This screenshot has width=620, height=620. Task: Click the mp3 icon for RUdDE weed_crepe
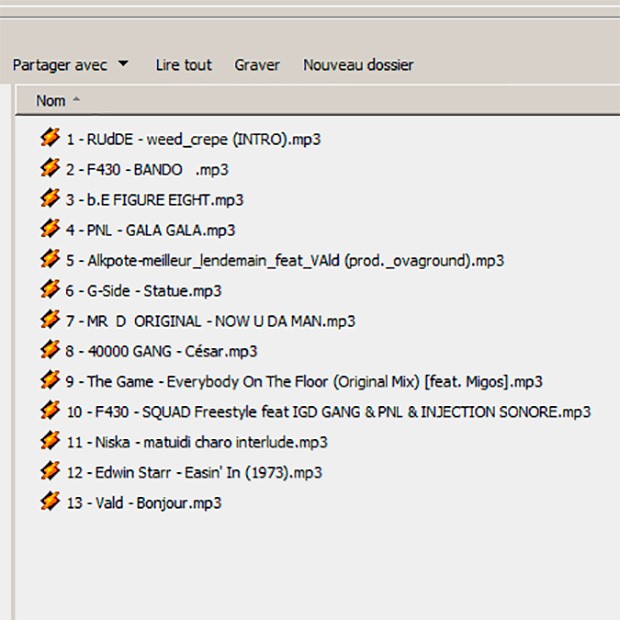(x=50, y=138)
